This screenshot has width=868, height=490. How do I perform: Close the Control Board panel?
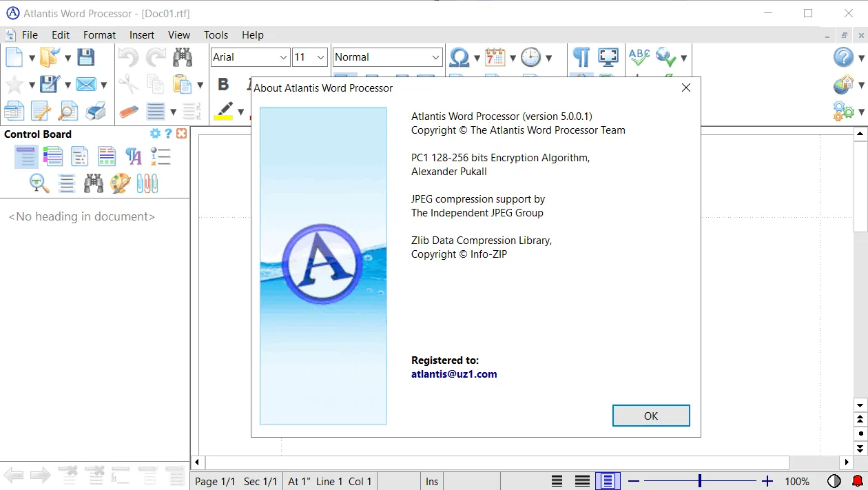click(182, 134)
